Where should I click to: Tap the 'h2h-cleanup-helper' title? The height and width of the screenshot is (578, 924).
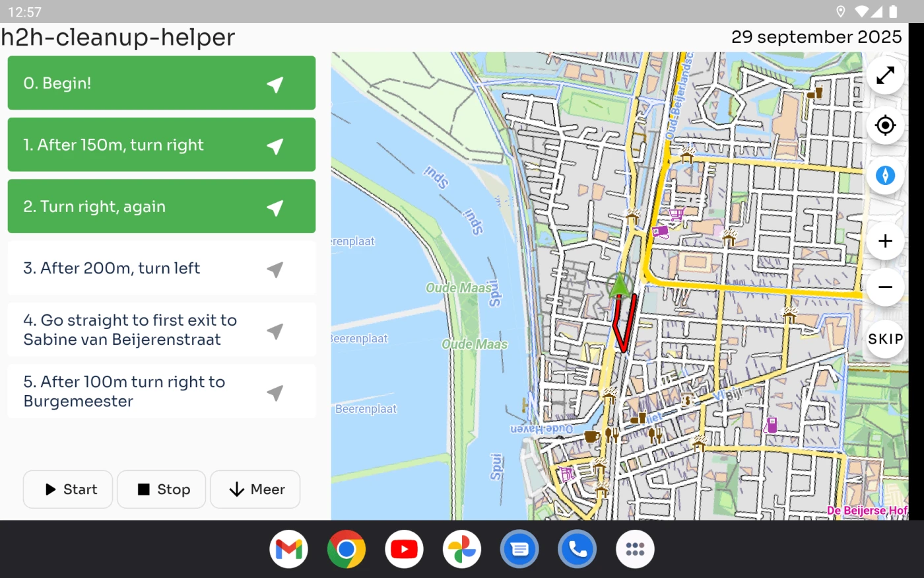click(x=118, y=38)
